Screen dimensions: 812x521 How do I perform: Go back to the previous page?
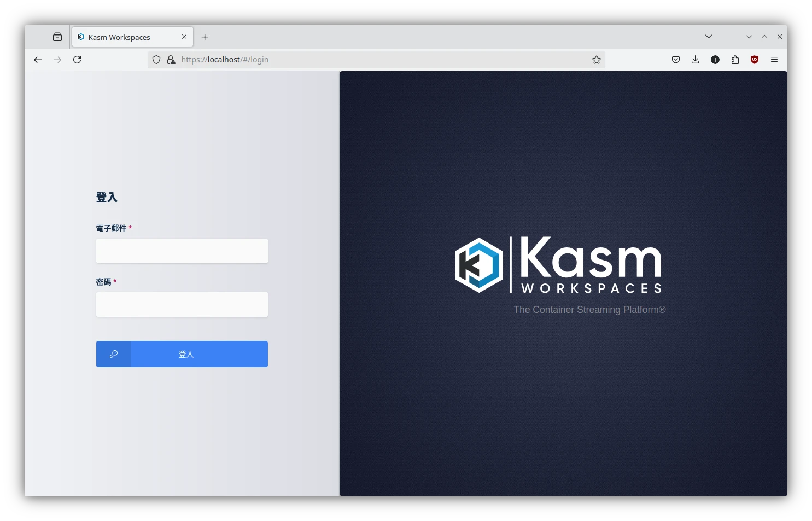38,60
